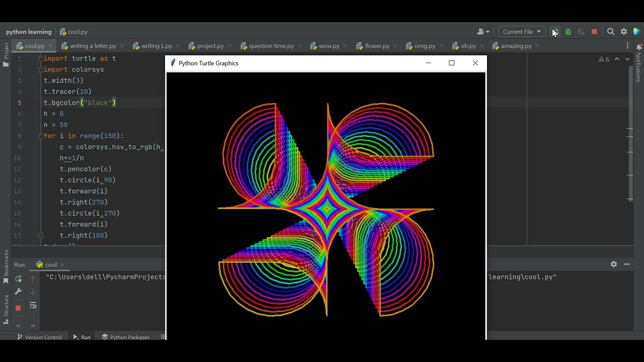Open the Notifications panel bell icon
Image resolution: width=644 pixels, height=362 pixels.
point(639,47)
